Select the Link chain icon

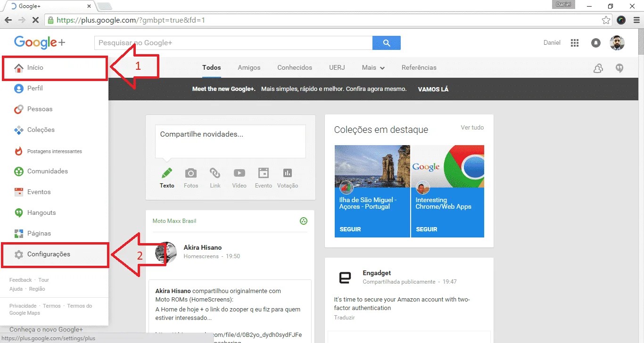215,173
